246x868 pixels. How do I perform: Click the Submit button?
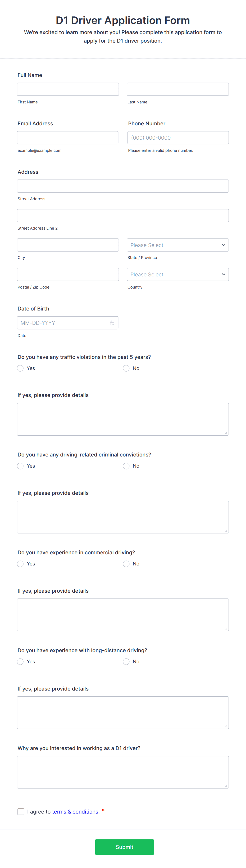124,847
